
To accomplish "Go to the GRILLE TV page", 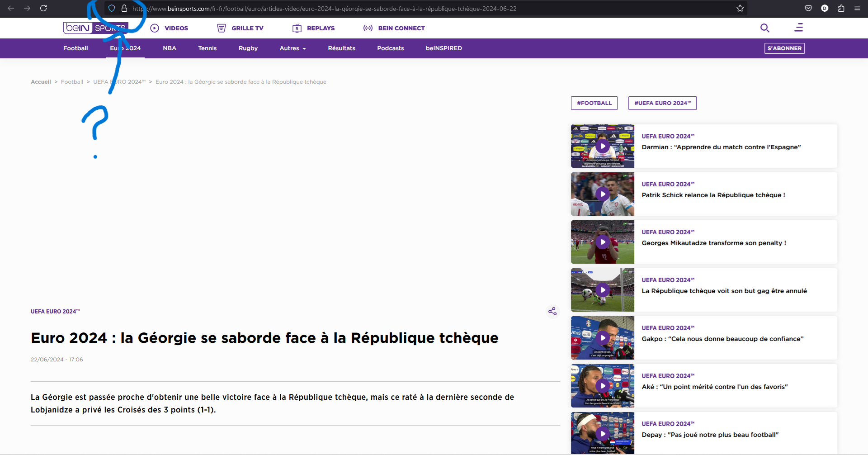I will (x=240, y=28).
